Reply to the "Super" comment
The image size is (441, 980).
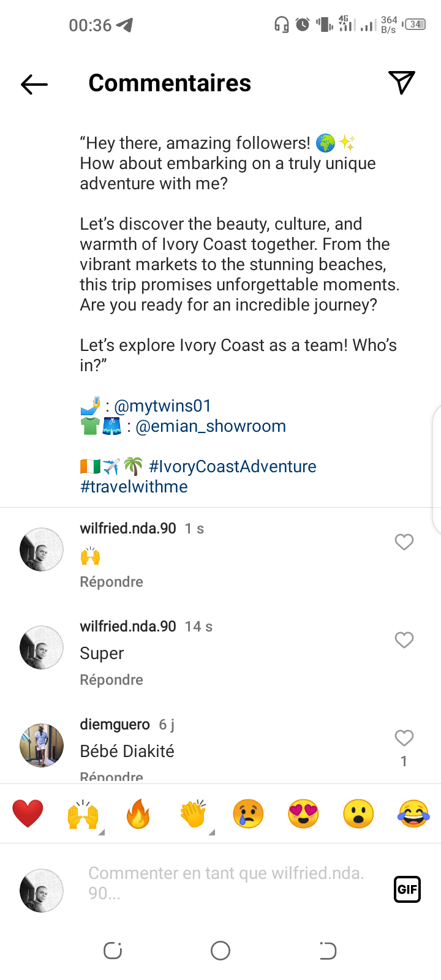click(x=111, y=680)
